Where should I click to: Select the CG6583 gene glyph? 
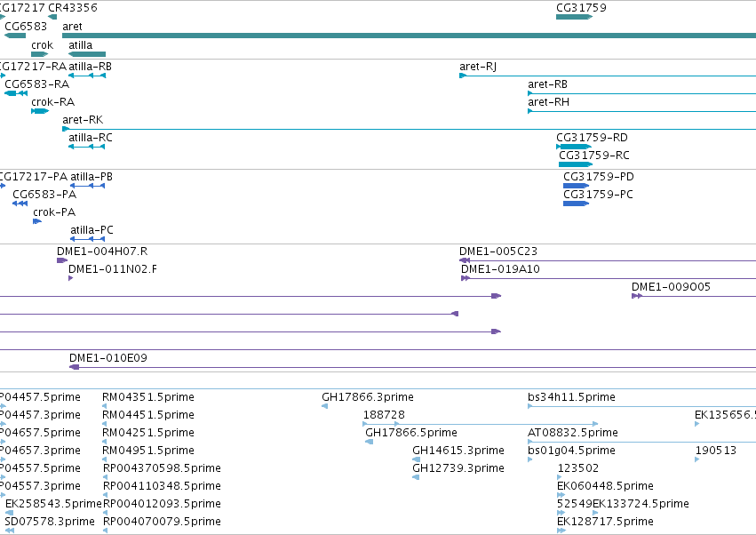(15, 36)
